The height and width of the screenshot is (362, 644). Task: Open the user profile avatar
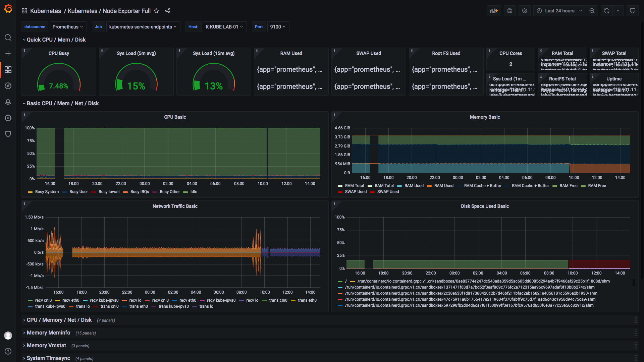[8, 336]
